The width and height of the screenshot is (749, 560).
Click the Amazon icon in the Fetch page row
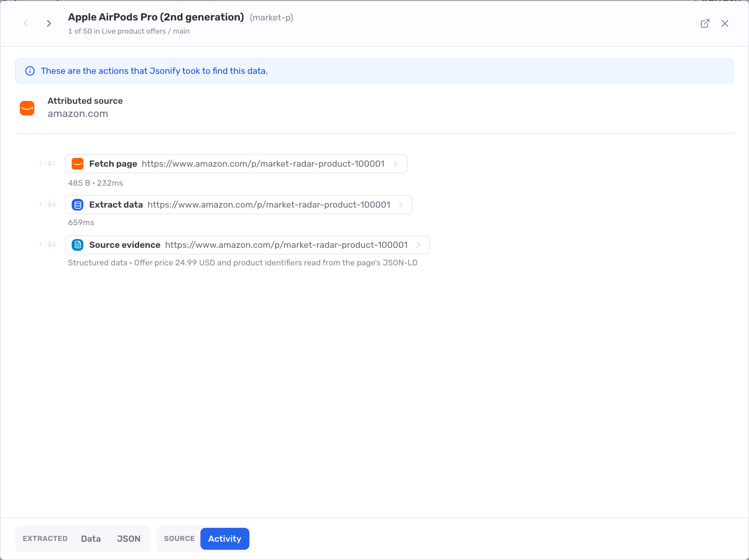(x=78, y=164)
